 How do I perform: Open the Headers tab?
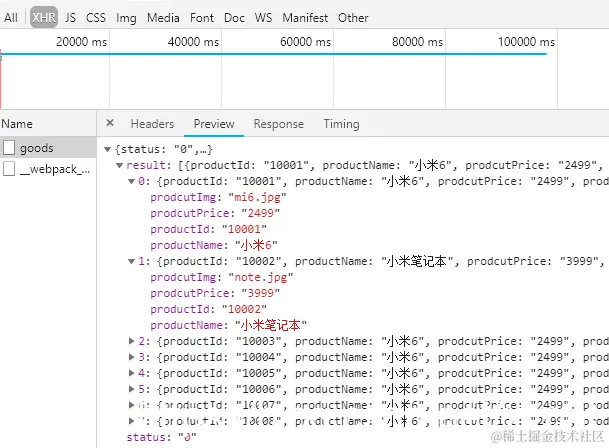coord(152,124)
